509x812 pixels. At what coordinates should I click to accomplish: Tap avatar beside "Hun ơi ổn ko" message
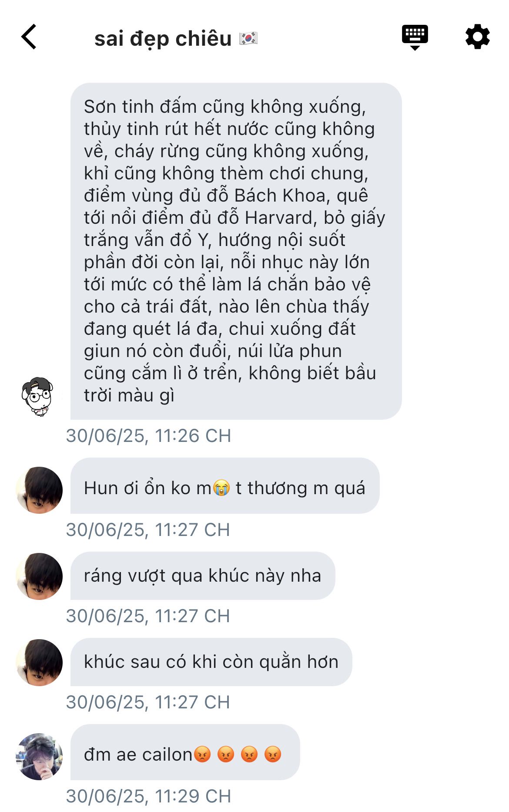click(x=39, y=490)
